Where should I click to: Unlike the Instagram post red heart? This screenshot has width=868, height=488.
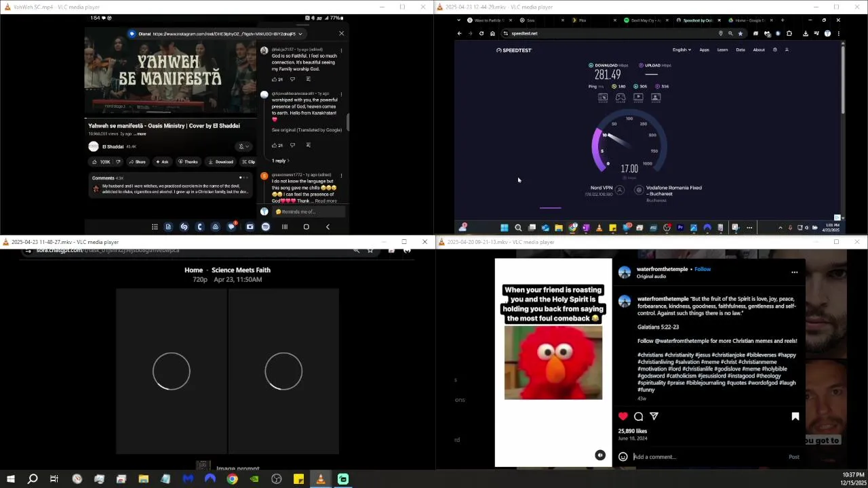[x=623, y=416]
